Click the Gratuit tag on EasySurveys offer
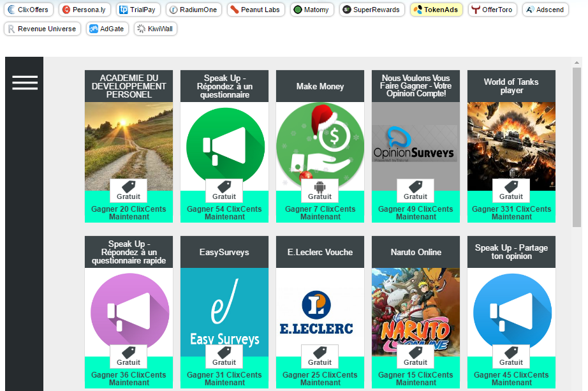588x391 pixels. [x=224, y=357]
